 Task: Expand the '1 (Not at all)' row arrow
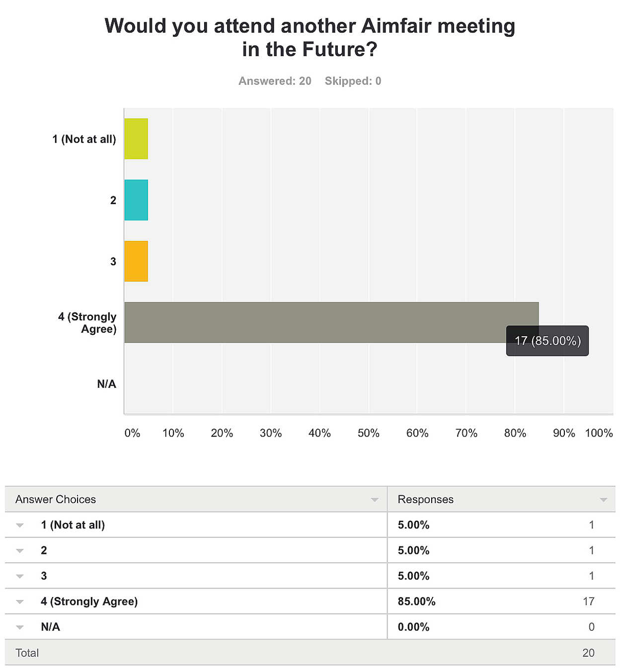point(20,525)
